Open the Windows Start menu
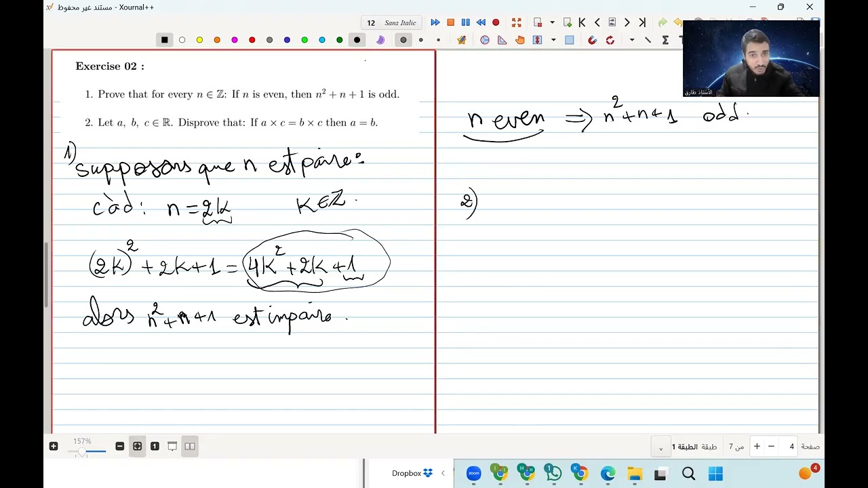 715,473
